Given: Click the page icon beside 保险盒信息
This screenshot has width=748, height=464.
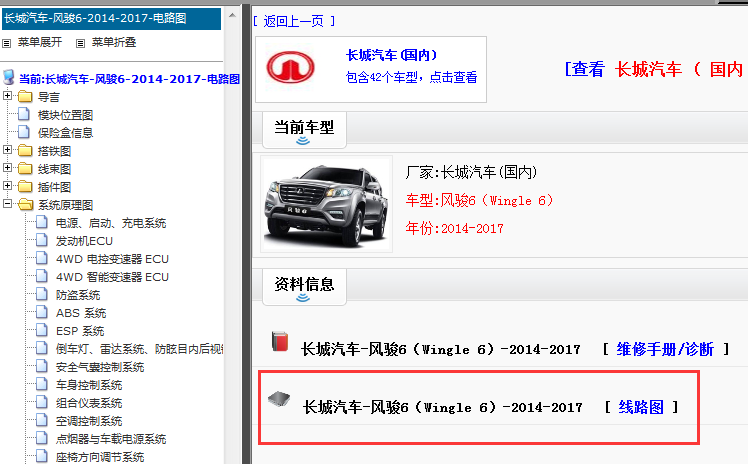Looking at the screenshot, I should (x=24, y=133).
